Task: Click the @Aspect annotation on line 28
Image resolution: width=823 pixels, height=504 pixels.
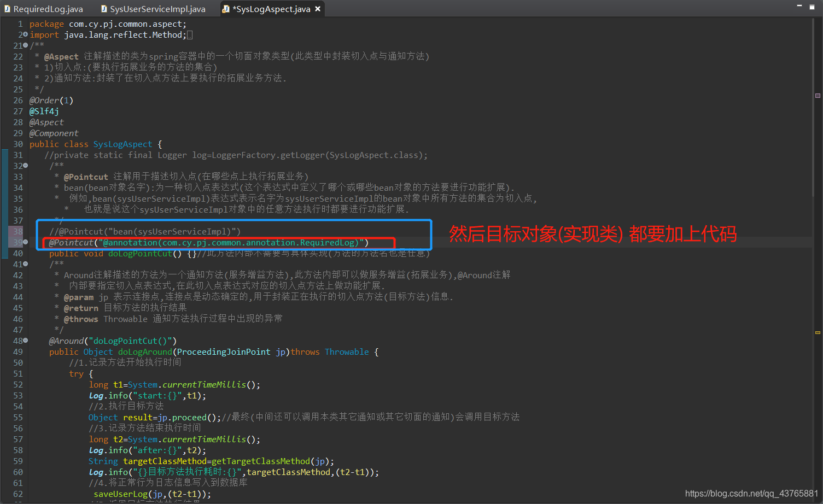Action: (x=46, y=122)
